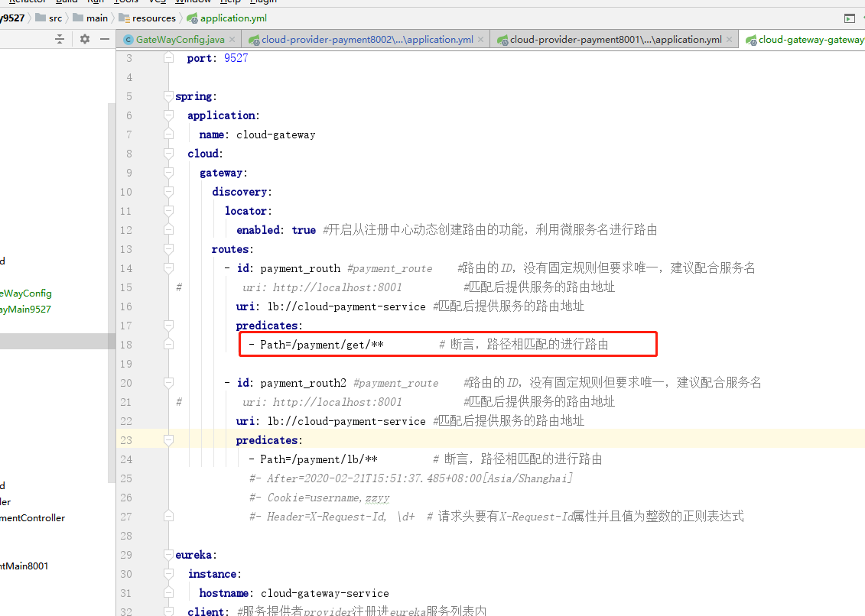Click the enabled: true value on line 12
The height and width of the screenshot is (616, 865).
point(304,230)
